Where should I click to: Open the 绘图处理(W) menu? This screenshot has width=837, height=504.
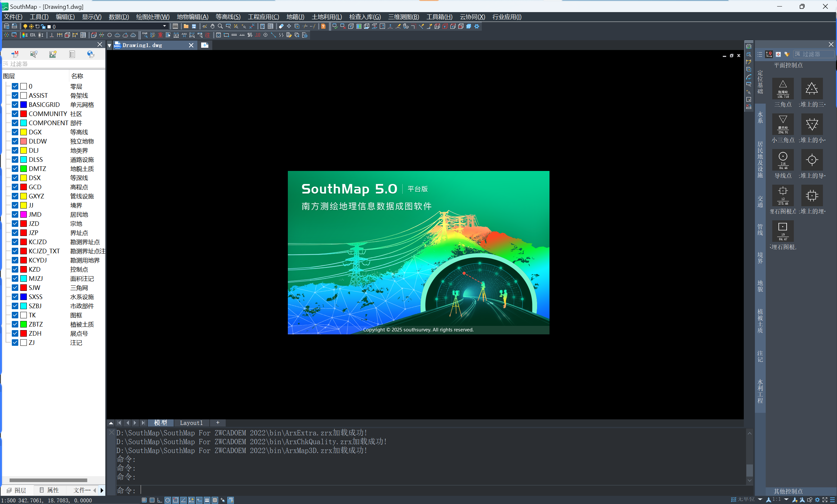(x=152, y=17)
